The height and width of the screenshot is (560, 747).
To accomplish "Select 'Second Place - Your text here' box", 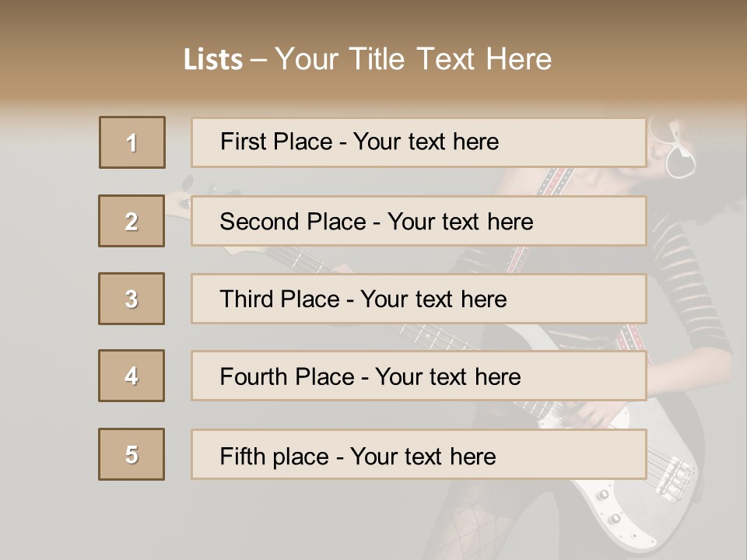I will (x=419, y=221).
